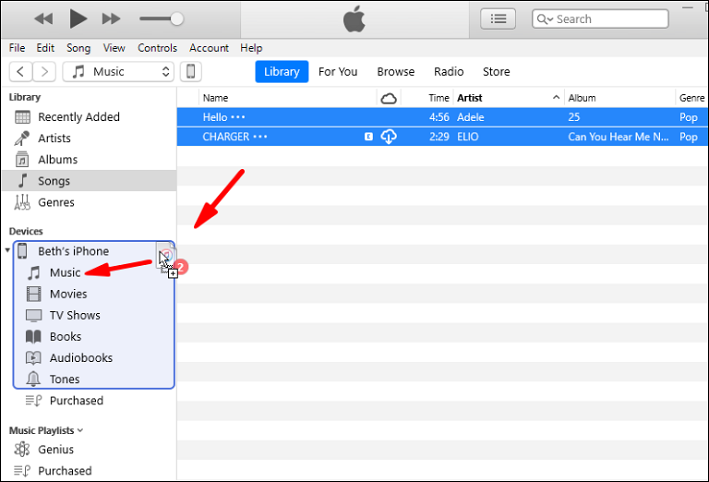Toggle the Artist sort direction arrow
The height and width of the screenshot is (482, 709).
(x=556, y=97)
